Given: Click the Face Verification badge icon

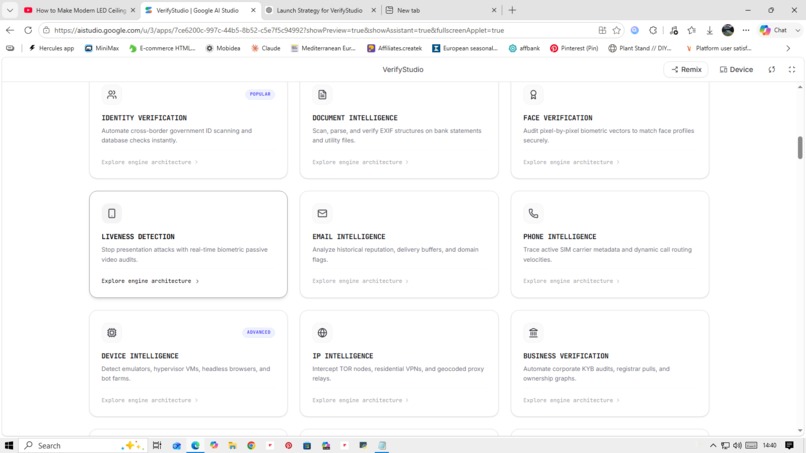Looking at the screenshot, I should tap(533, 95).
